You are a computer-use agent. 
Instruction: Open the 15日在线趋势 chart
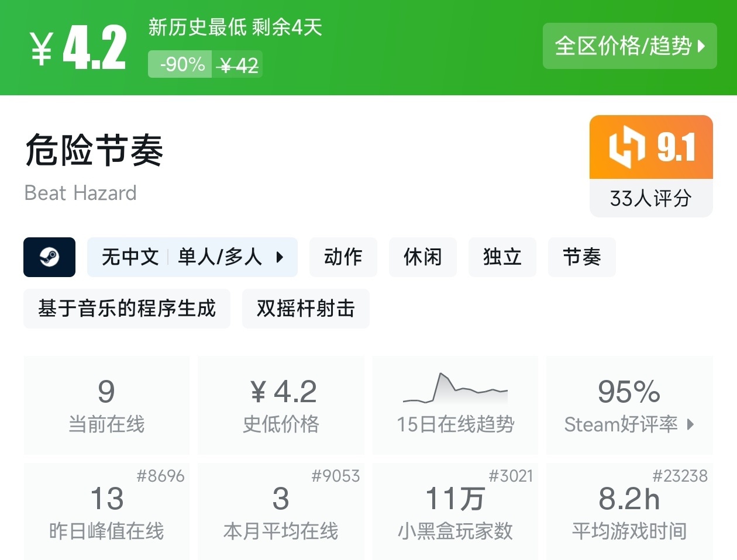[455, 405]
